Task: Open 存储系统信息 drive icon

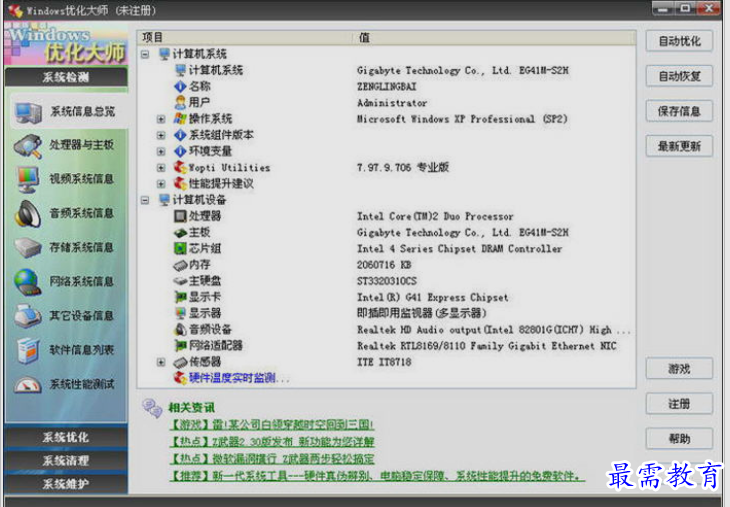Action: click(28, 248)
